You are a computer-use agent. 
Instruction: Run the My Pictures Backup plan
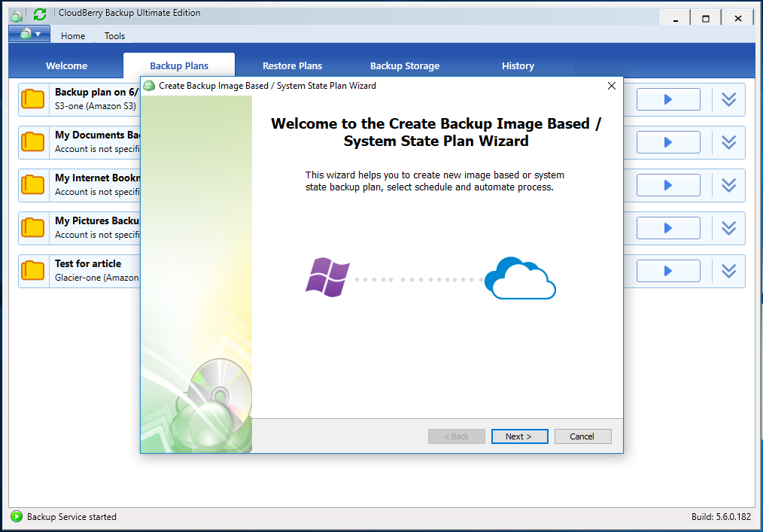(669, 228)
